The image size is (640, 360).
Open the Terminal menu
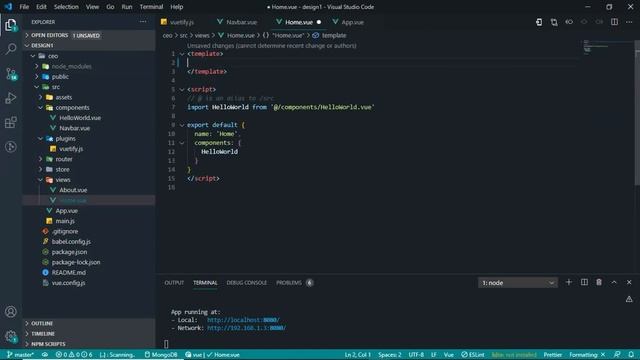[x=151, y=7]
